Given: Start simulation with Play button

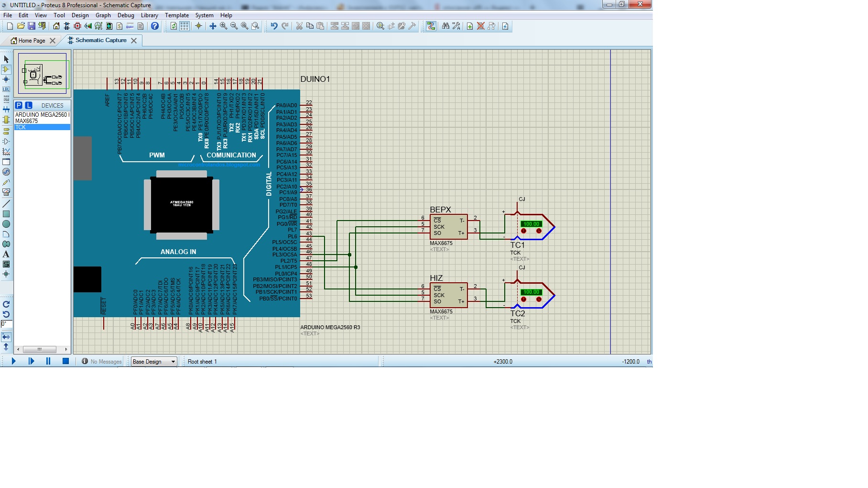Looking at the screenshot, I should pos(13,361).
